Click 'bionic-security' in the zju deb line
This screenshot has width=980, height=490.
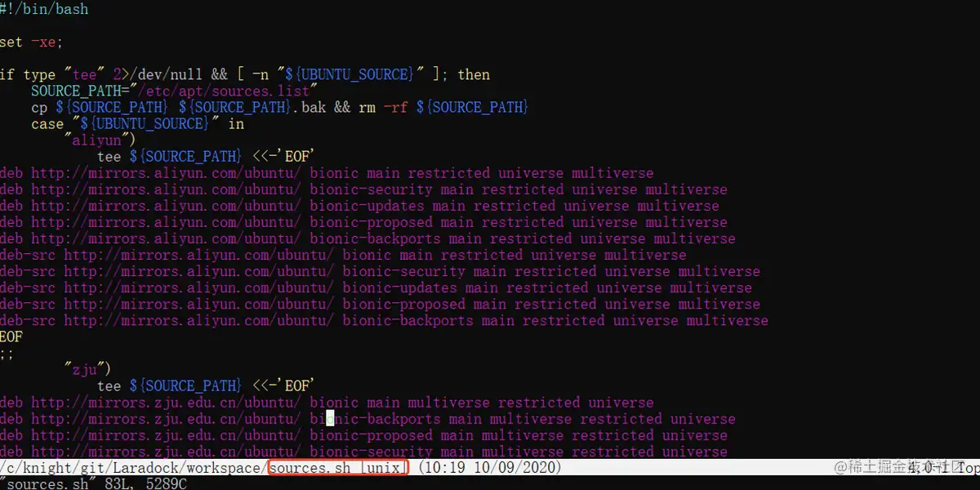coord(371,451)
